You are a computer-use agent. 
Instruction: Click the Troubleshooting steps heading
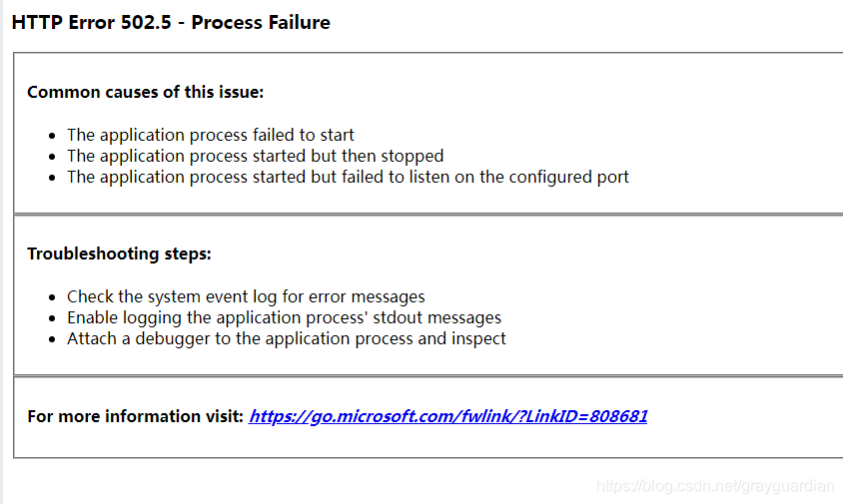[119, 253]
